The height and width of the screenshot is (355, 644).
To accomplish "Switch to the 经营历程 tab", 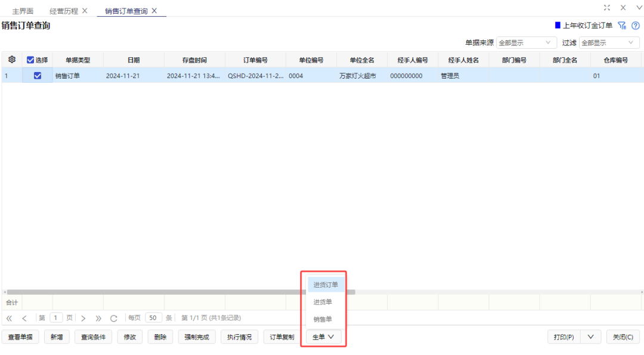I will point(64,10).
